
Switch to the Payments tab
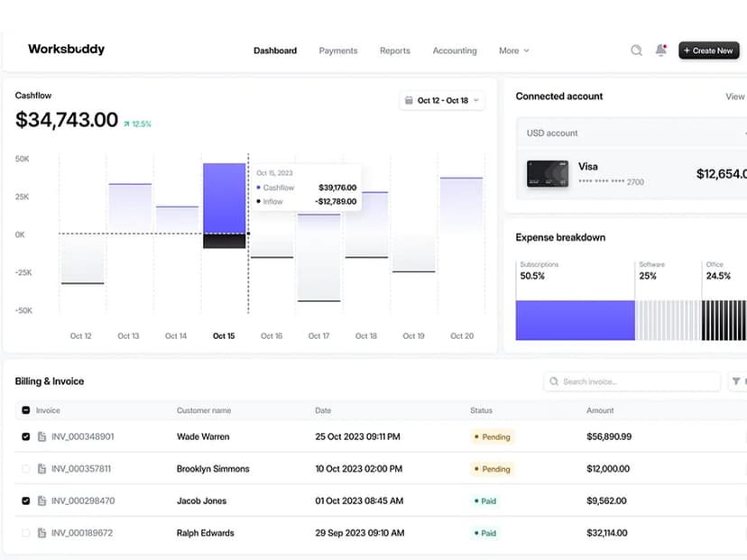[338, 50]
